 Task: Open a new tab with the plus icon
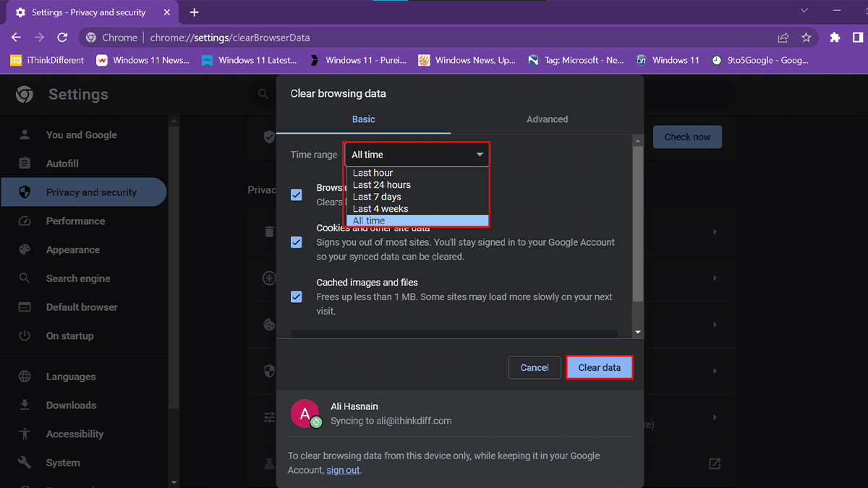[x=194, y=12]
